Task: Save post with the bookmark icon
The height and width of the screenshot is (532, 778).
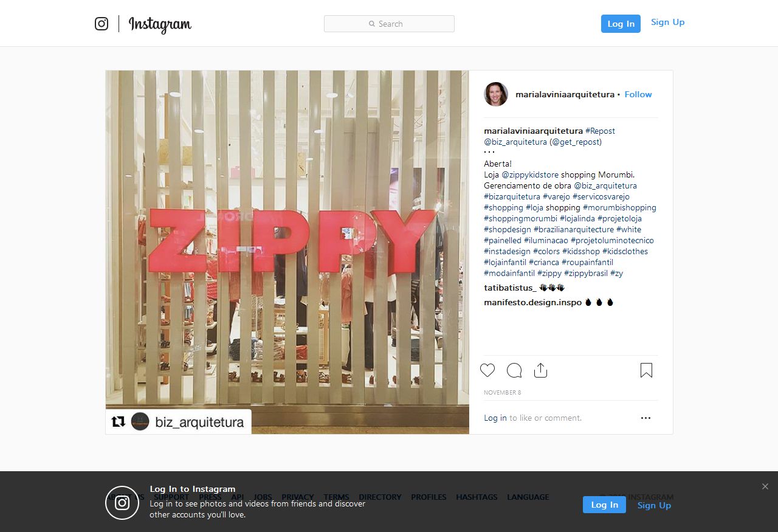Action: [646, 370]
